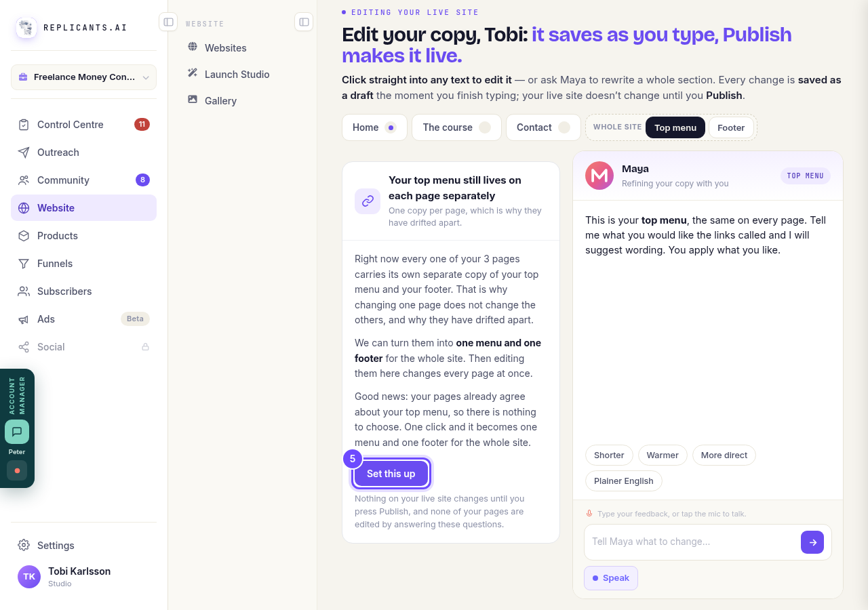The width and height of the screenshot is (868, 610).
Task: Open Tobi Karlsson profile avatar
Action: coord(29,577)
